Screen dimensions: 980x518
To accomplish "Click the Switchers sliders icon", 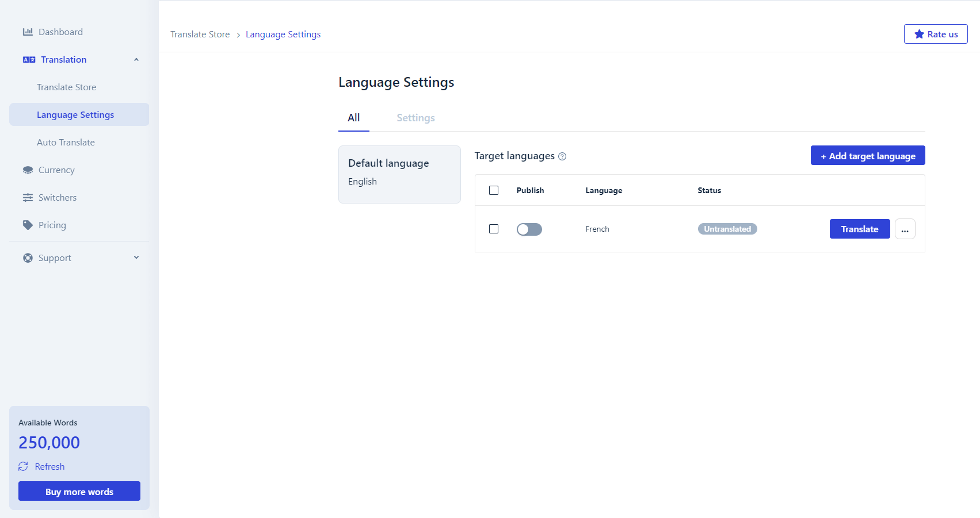I will pyautogui.click(x=28, y=198).
